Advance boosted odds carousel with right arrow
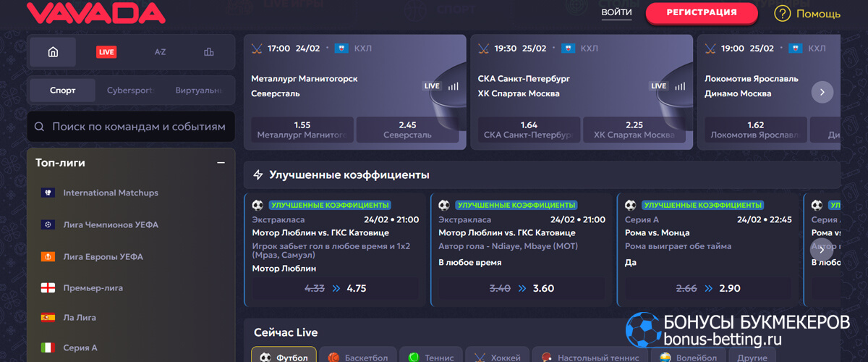Screen dimensions: 868x362 coord(822,249)
